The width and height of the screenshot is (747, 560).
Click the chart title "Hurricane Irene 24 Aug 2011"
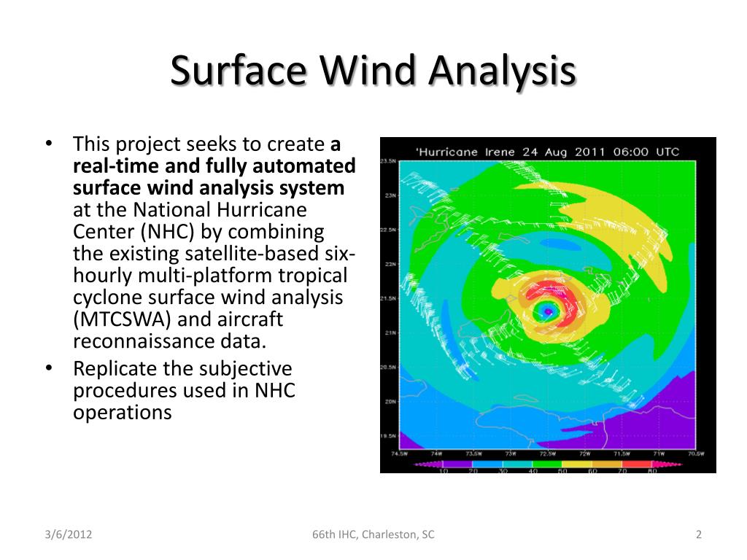(x=511, y=152)
